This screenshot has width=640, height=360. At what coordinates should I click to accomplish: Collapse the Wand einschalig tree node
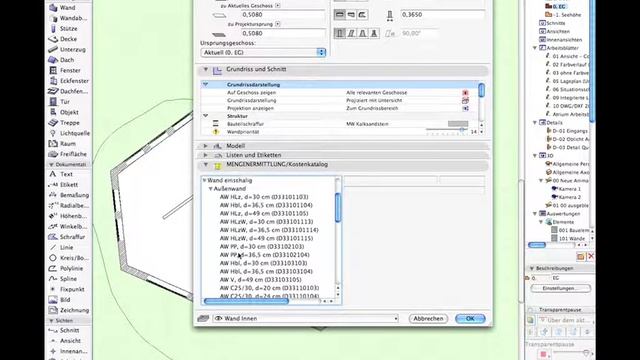(204, 180)
